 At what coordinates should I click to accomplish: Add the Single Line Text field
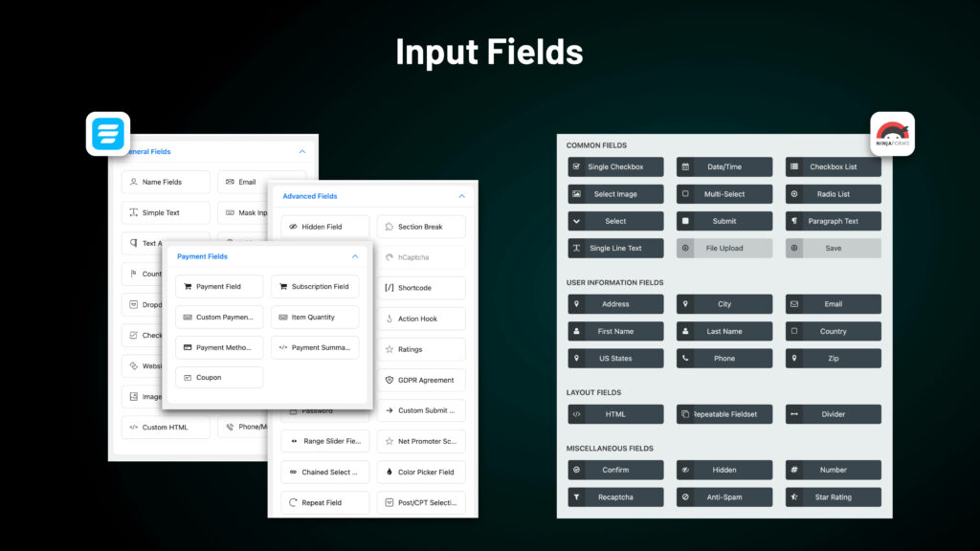click(615, 248)
